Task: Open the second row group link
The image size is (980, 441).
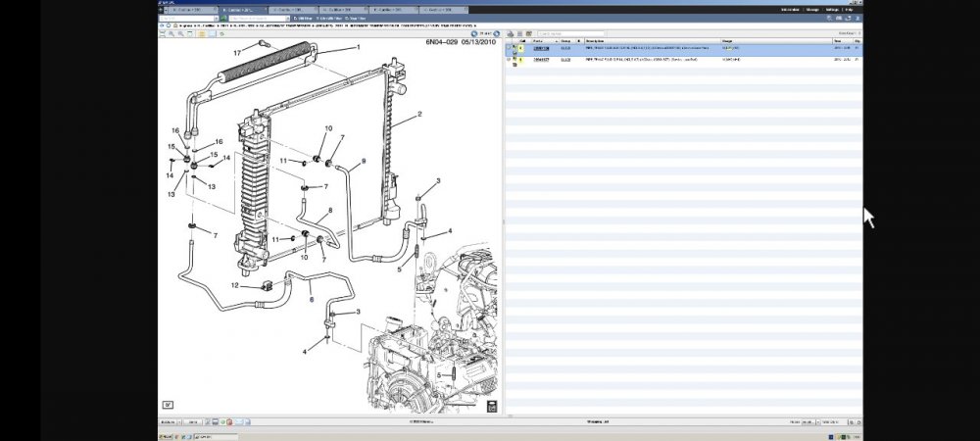Action: point(565,60)
